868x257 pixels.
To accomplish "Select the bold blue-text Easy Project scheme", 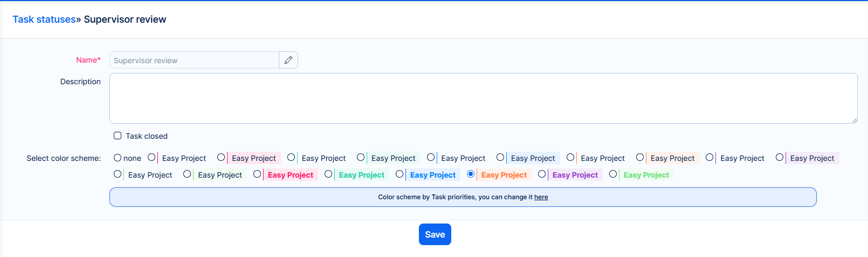I will pos(399,174).
